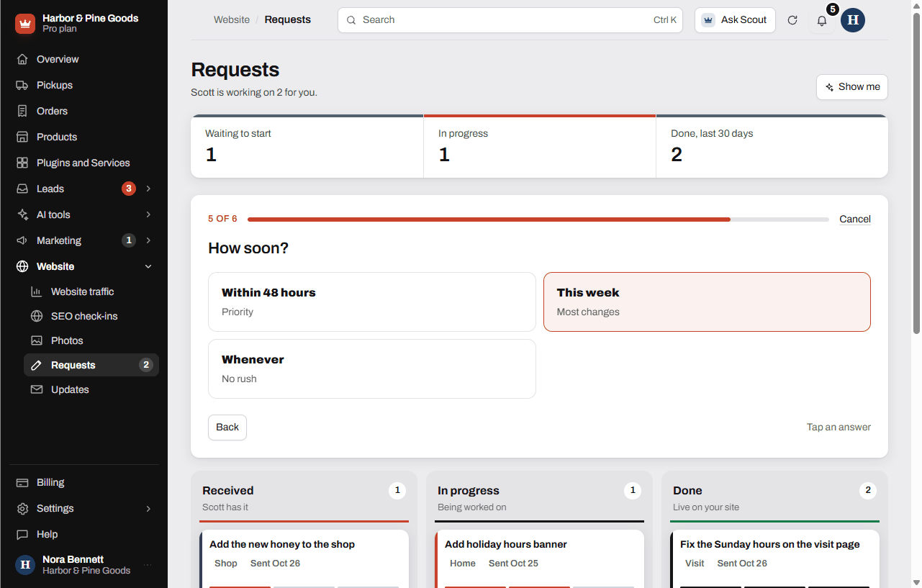Click the Plugins and Services grid icon
The image size is (922, 588).
click(x=22, y=163)
